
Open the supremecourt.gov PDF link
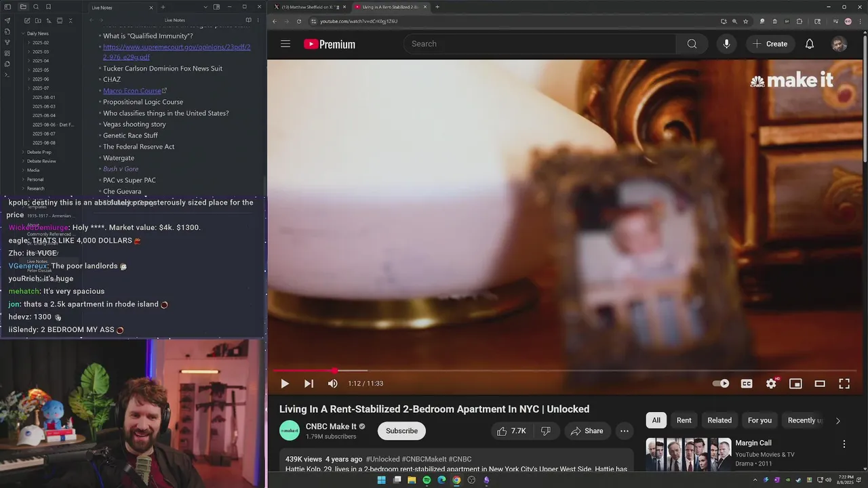[176, 52]
